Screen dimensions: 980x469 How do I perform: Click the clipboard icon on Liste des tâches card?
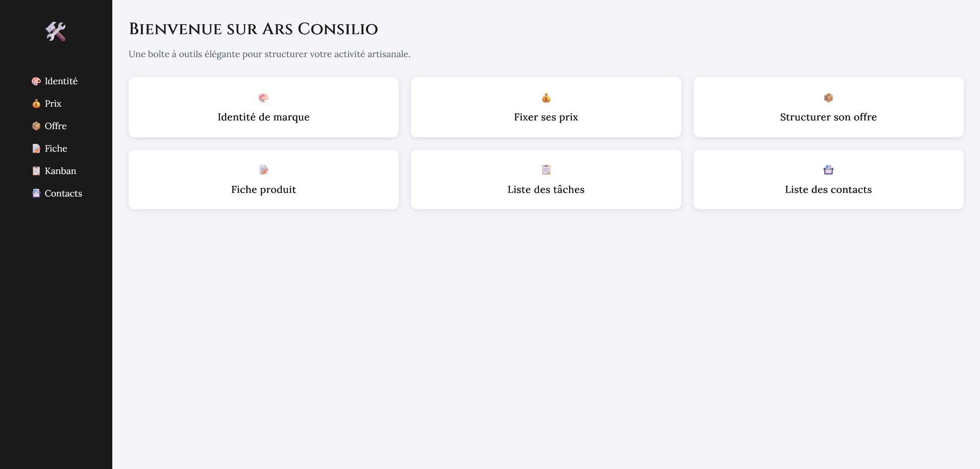(x=546, y=170)
